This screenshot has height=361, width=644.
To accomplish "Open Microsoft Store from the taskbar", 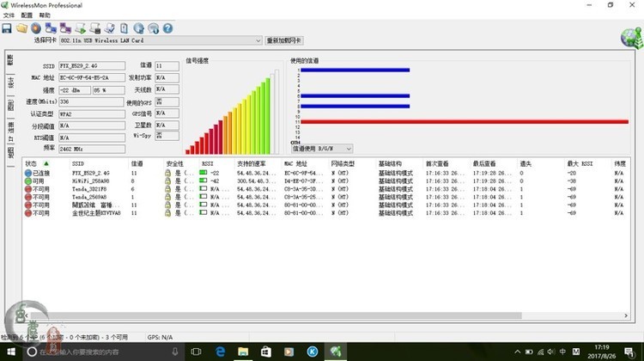I will 266,352.
